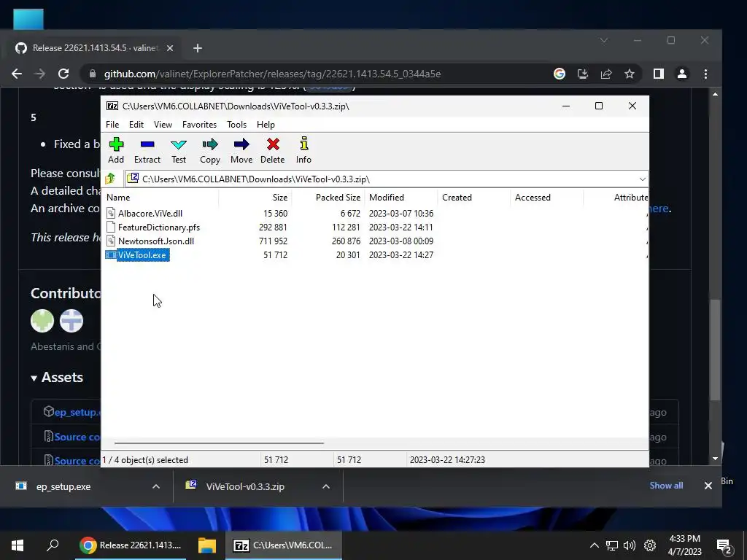Click the second contributor avatar
The image size is (747, 560).
coord(71,321)
